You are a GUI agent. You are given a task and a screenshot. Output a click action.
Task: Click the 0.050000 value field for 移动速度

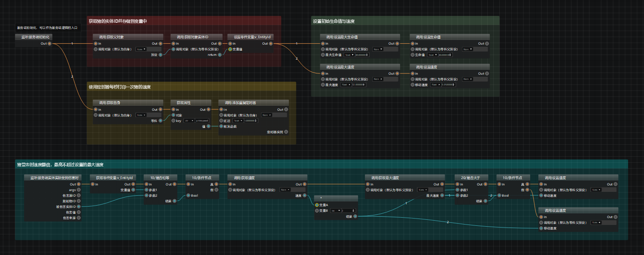[449, 85]
